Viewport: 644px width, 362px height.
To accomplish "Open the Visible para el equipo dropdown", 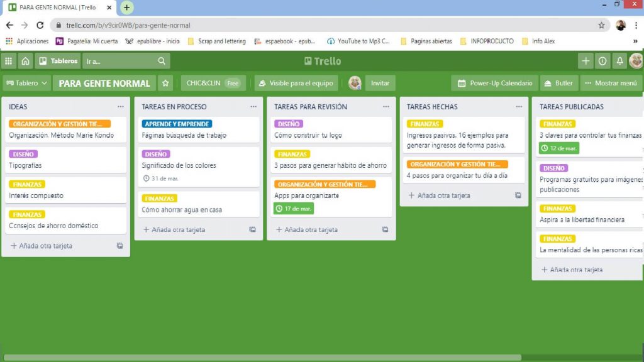I will 301,82.
